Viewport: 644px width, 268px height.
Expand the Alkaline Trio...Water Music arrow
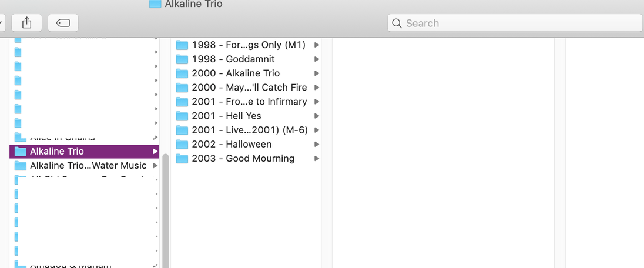[155, 166]
